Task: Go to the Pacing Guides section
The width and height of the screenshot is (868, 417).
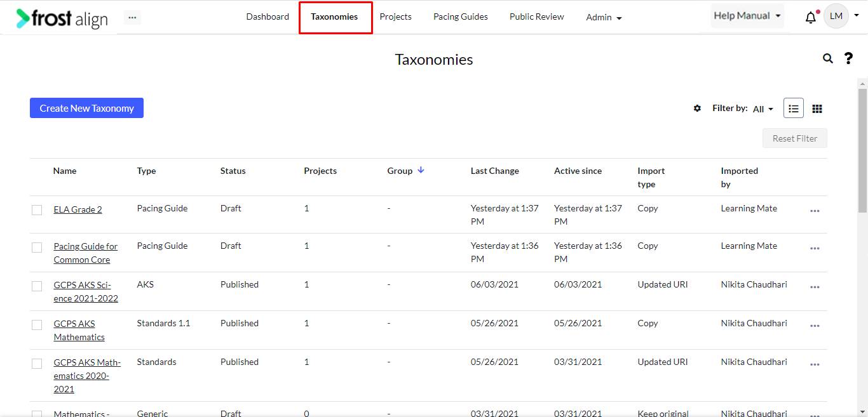Action: click(460, 17)
